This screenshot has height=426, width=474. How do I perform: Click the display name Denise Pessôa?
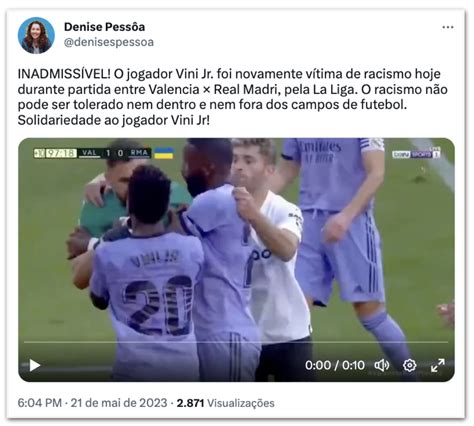104,27
